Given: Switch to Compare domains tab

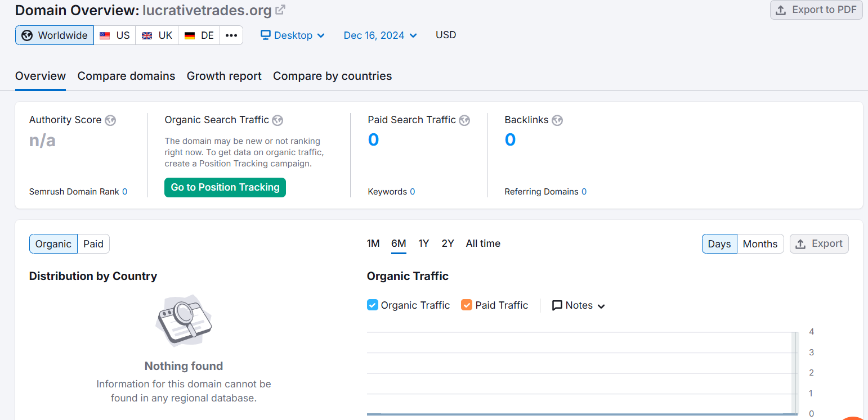Looking at the screenshot, I should (x=126, y=76).
